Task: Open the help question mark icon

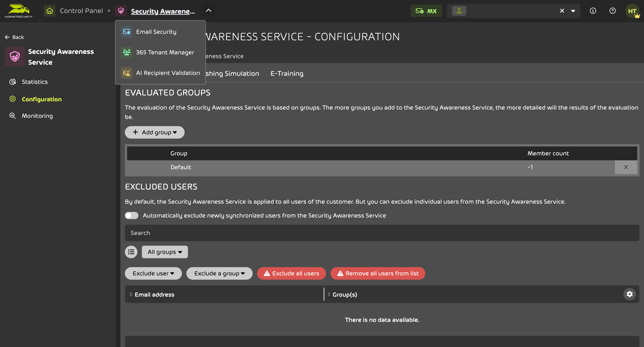Action: [x=613, y=11]
